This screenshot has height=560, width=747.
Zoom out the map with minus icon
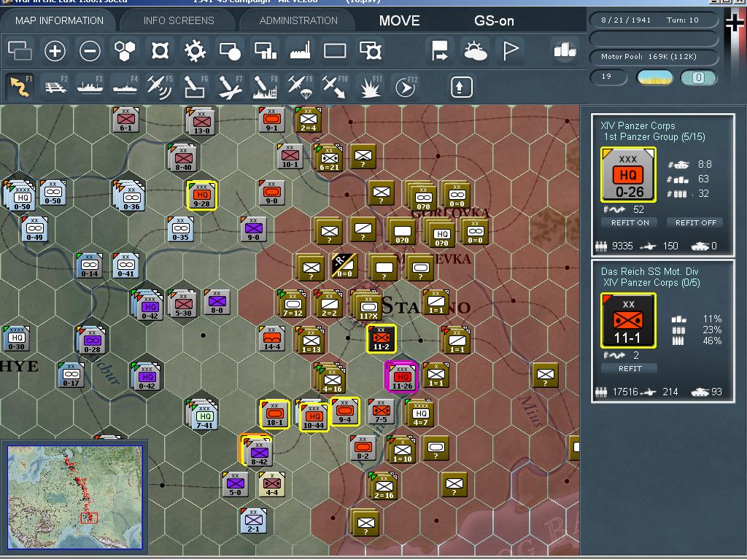[x=90, y=51]
